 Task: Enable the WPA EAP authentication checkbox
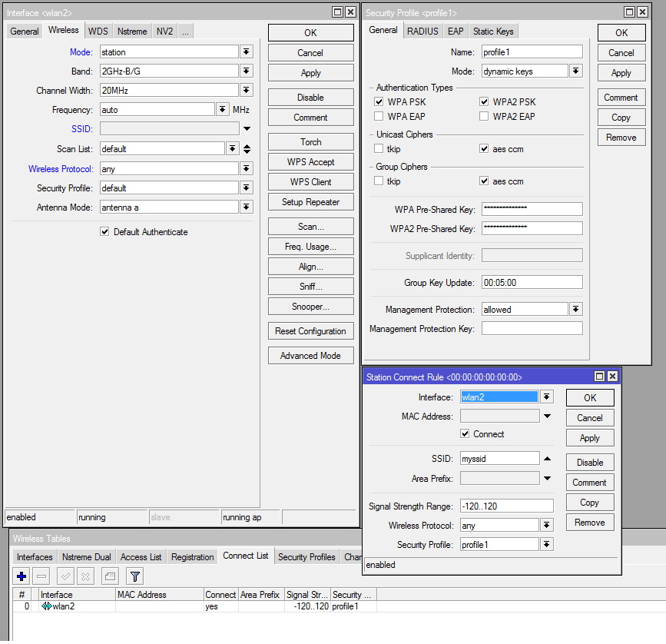pyautogui.click(x=379, y=117)
